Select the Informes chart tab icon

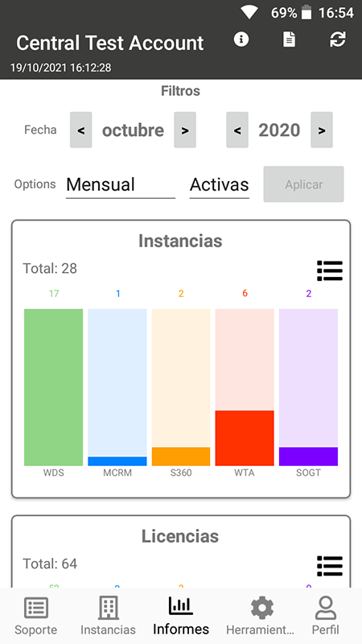[180, 605]
